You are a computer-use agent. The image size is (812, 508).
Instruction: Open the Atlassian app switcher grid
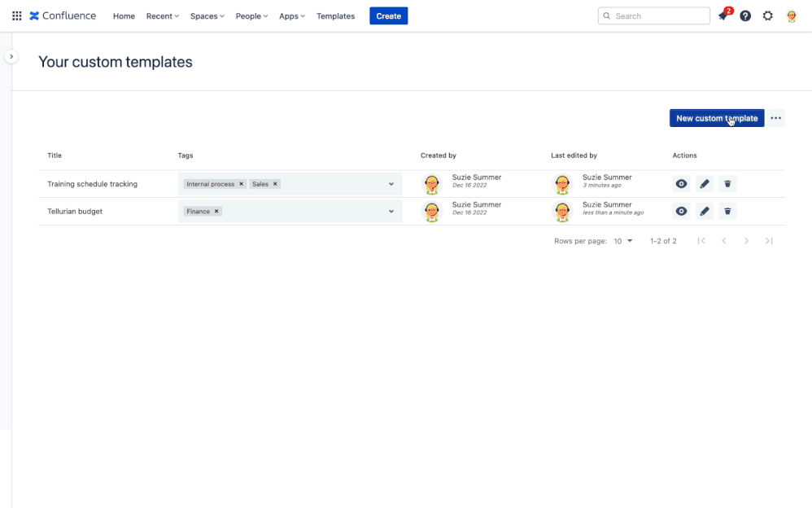16,15
